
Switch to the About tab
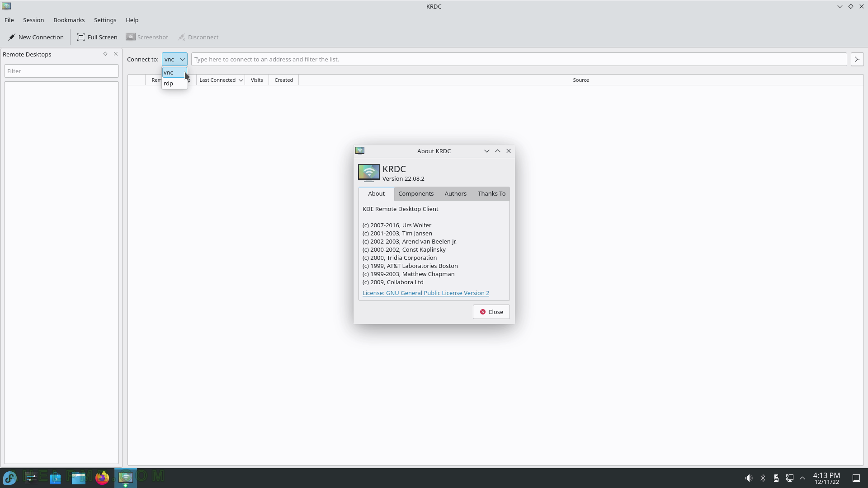click(376, 193)
